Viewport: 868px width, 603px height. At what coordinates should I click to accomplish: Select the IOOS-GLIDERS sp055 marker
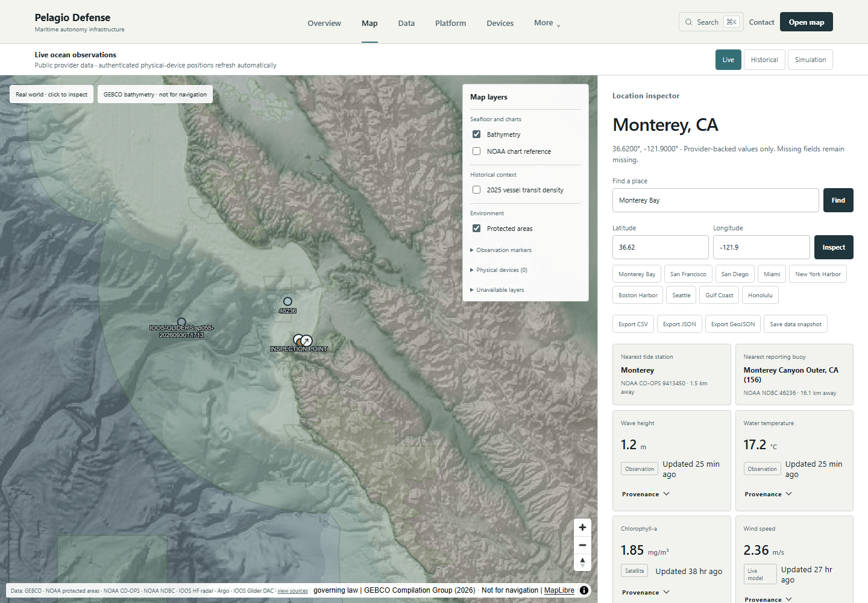pyautogui.click(x=181, y=322)
